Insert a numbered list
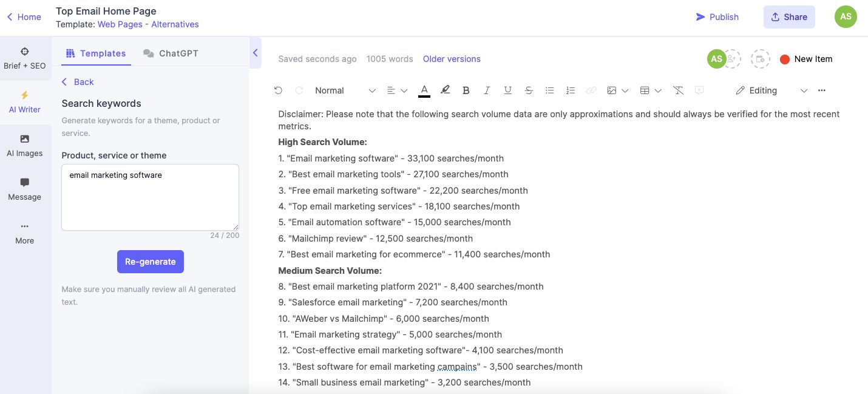The height and width of the screenshot is (394, 868). tap(571, 90)
